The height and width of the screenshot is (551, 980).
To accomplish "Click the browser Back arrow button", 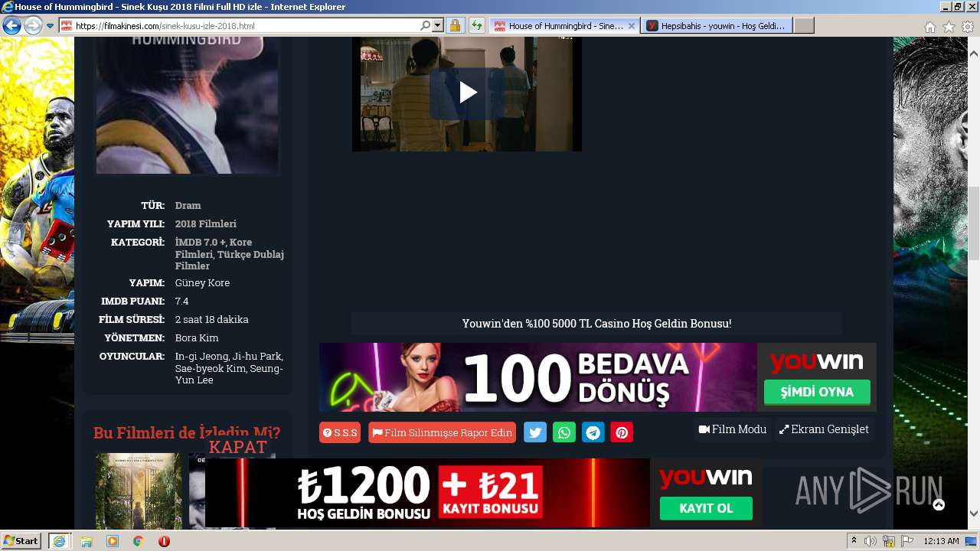I will coord(11,26).
